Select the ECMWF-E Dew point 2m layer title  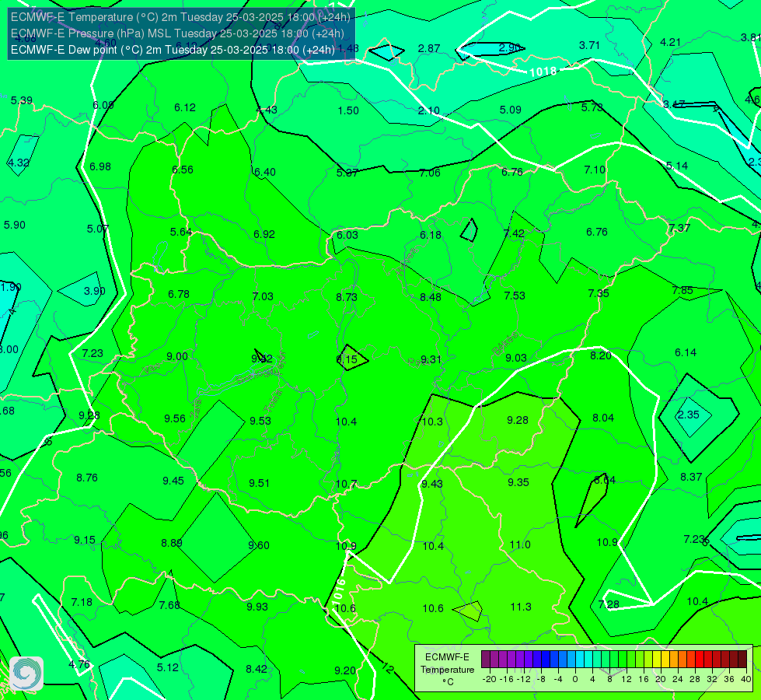173,50
